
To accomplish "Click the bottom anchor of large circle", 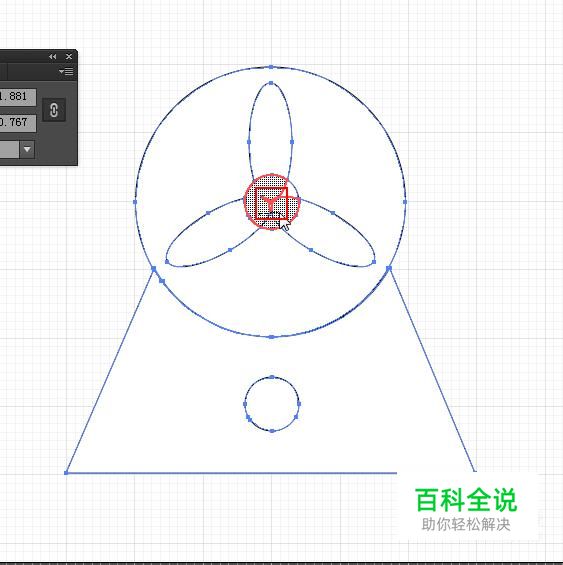I will point(271,337).
